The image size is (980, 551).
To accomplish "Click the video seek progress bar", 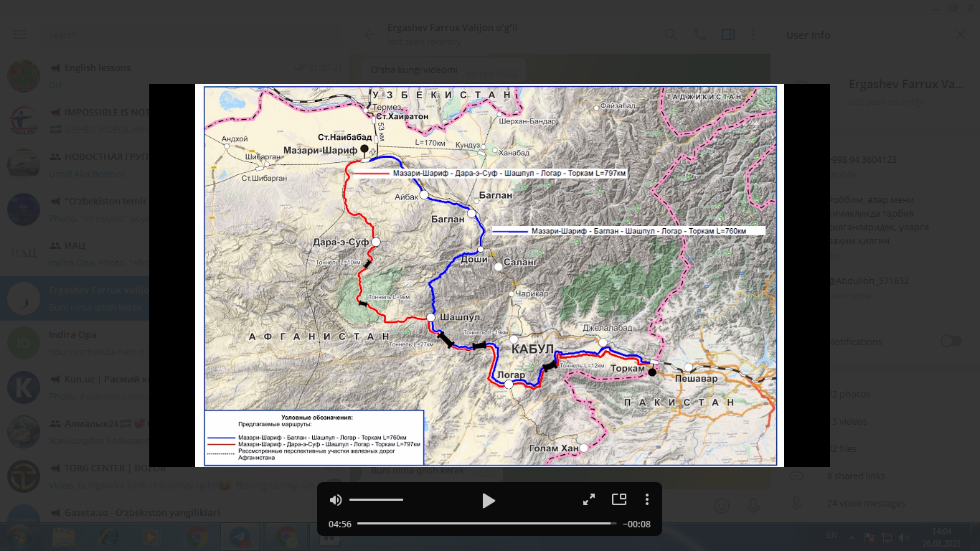I will [x=486, y=524].
